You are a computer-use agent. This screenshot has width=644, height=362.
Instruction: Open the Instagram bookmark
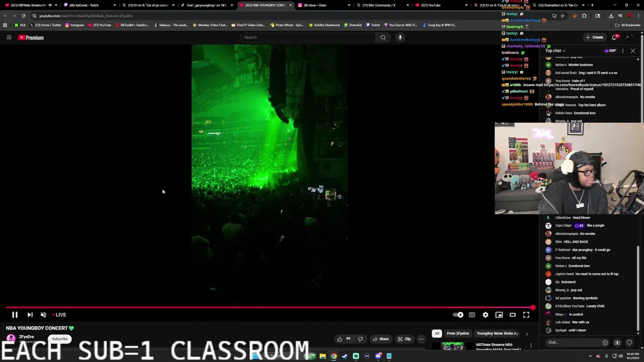pos(74,25)
